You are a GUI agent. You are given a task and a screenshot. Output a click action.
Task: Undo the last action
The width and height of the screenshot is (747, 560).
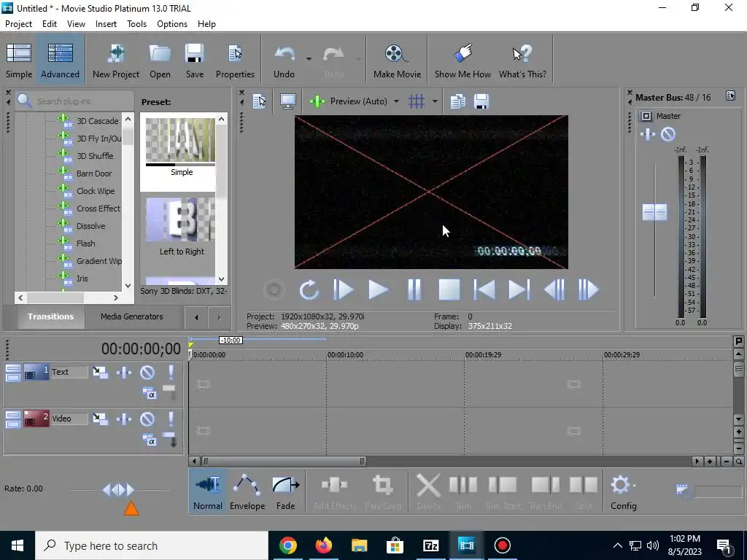tap(284, 61)
